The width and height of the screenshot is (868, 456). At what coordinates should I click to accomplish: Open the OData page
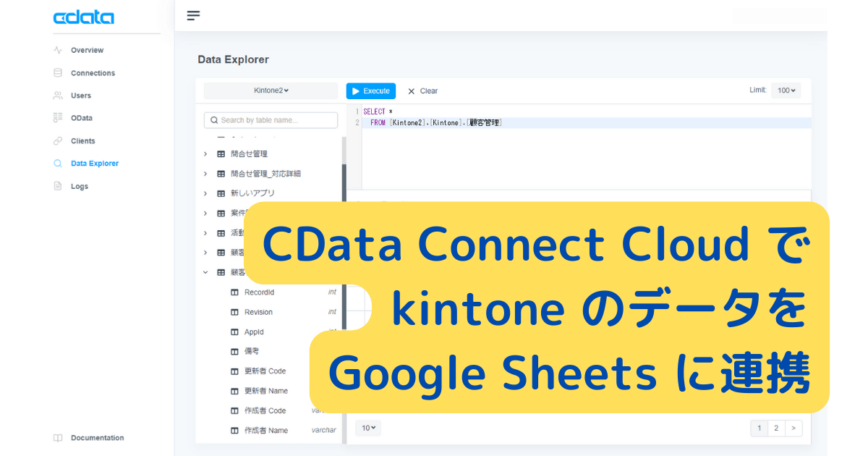82,117
